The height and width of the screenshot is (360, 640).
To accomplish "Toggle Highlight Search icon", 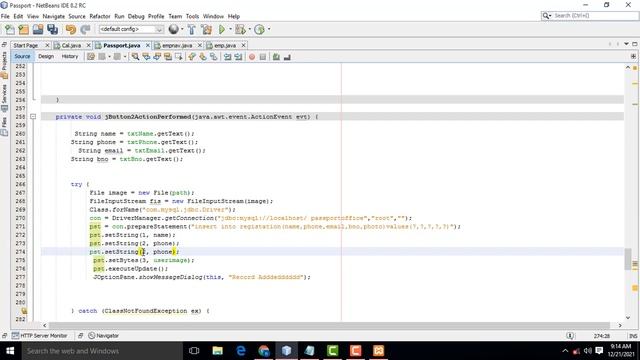I will pos(168,57).
